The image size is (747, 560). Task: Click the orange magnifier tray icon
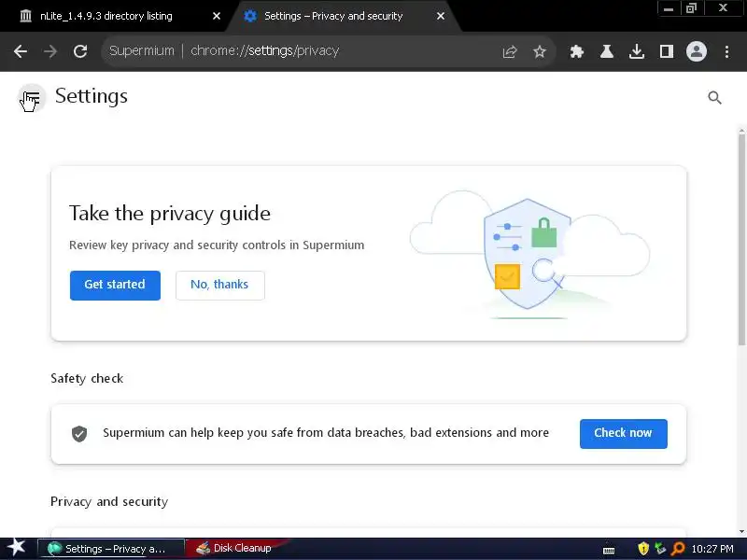678,549
